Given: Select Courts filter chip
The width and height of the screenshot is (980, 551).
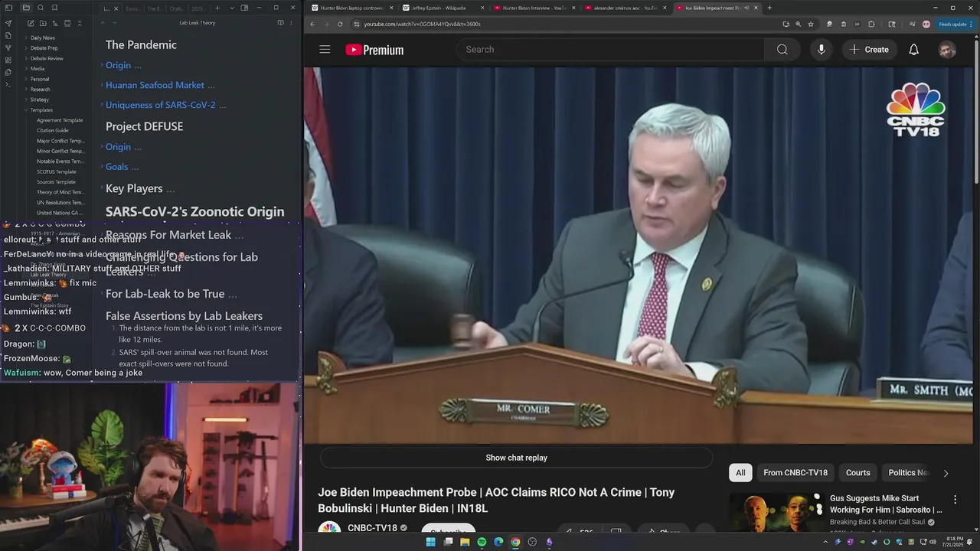Looking at the screenshot, I should coord(857,473).
